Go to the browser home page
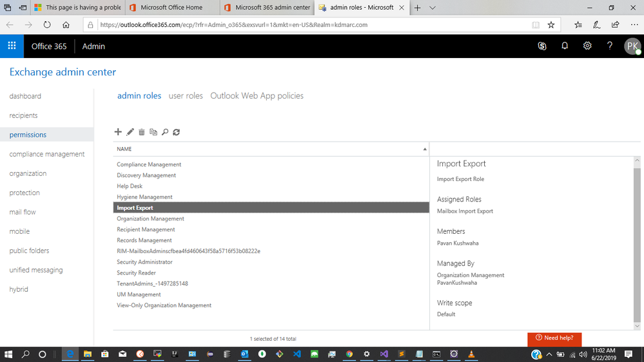This screenshot has width=644, height=362. [66, 24]
